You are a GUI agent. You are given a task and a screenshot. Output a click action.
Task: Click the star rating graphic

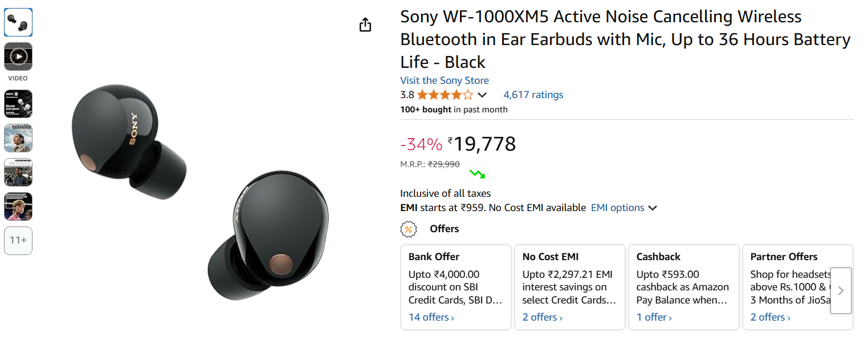445,95
